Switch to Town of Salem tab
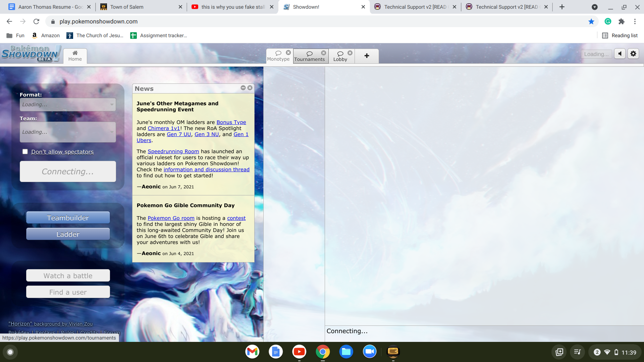 tap(141, 7)
